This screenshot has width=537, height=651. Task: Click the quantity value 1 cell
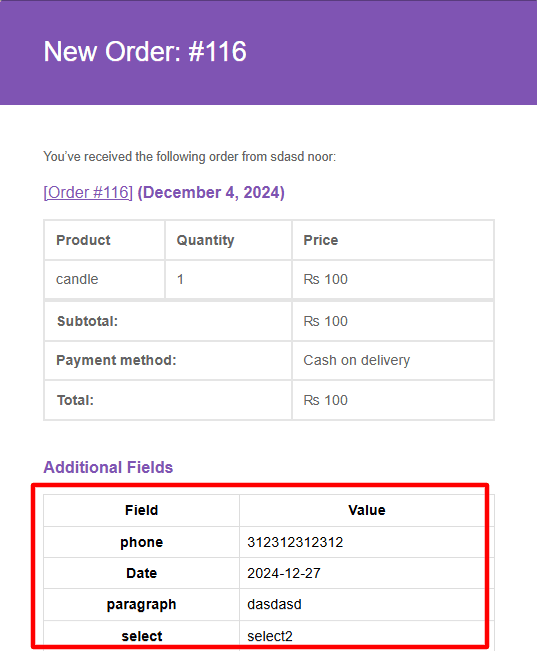coord(228,279)
